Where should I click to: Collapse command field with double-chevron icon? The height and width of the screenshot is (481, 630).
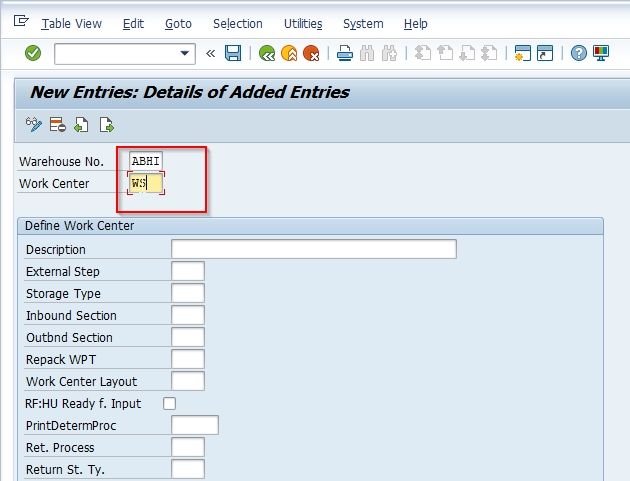point(210,53)
